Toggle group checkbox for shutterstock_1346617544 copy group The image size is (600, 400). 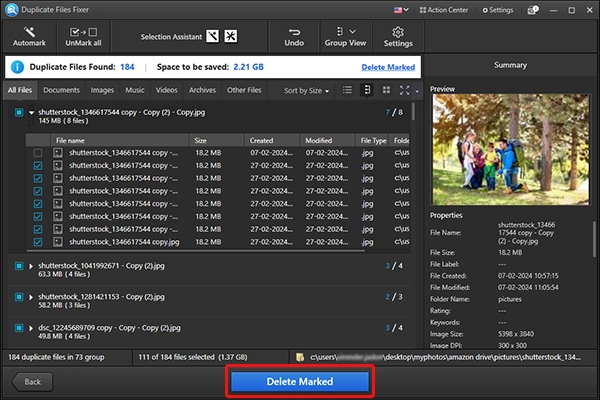point(19,113)
